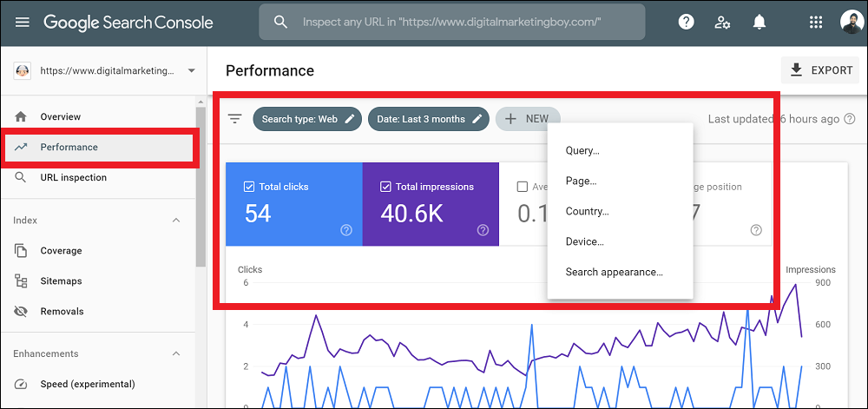Edit the Search type: Web filter chip
The height and width of the screenshot is (409, 868).
307,119
